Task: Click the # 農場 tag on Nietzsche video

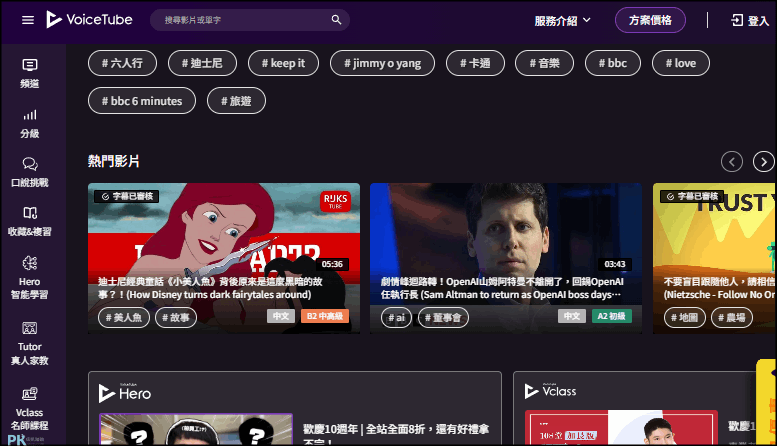Action: pos(732,317)
